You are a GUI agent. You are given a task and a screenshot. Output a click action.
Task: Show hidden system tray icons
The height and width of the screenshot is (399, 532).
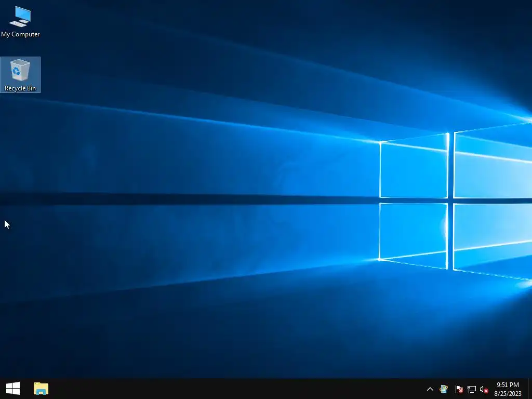(430, 389)
